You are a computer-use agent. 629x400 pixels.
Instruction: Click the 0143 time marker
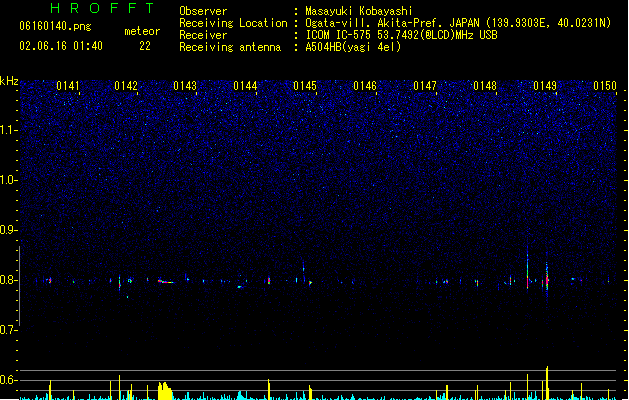coord(185,86)
